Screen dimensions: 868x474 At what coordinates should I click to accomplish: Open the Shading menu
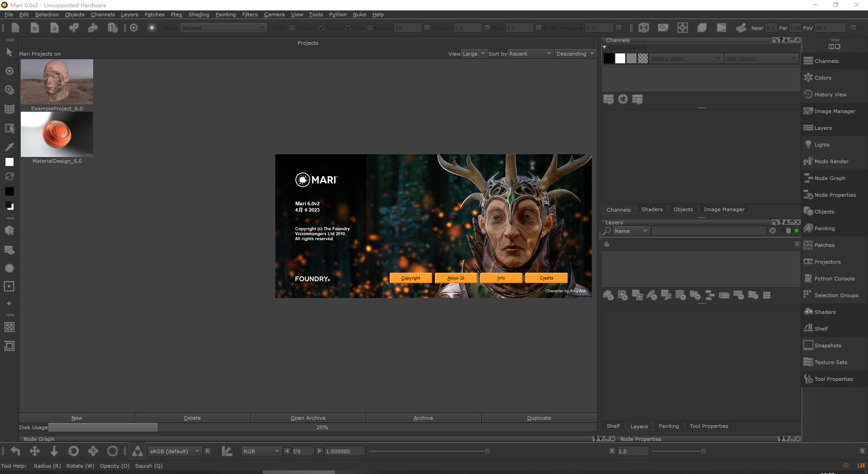pyautogui.click(x=198, y=14)
